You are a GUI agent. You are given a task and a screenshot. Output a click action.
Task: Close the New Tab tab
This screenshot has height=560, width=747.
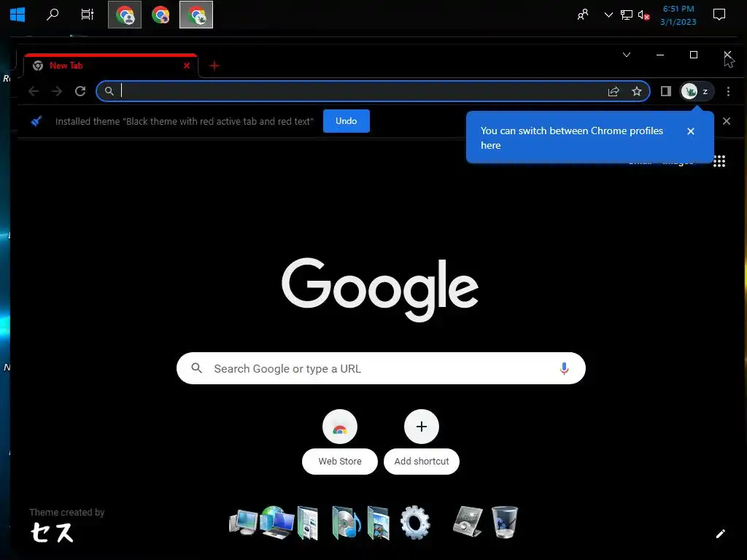point(187,66)
